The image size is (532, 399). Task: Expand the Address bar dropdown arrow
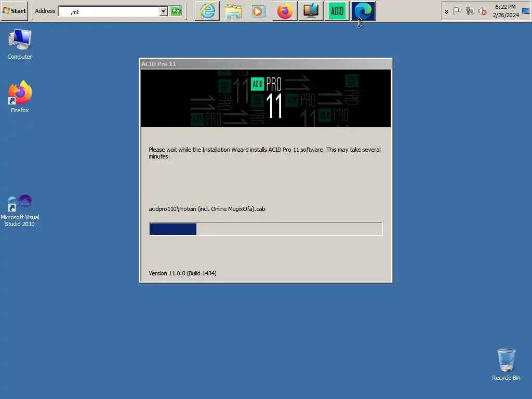click(164, 11)
